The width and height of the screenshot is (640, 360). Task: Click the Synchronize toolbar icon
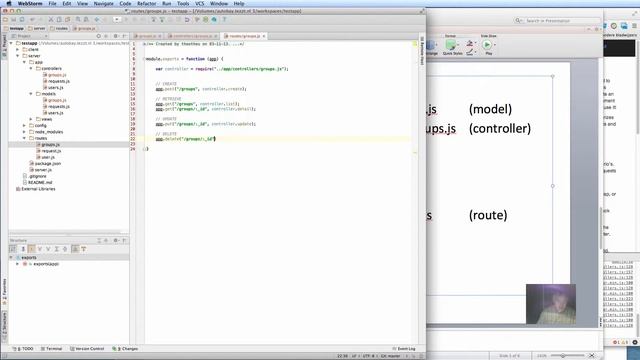click(22, 20)
